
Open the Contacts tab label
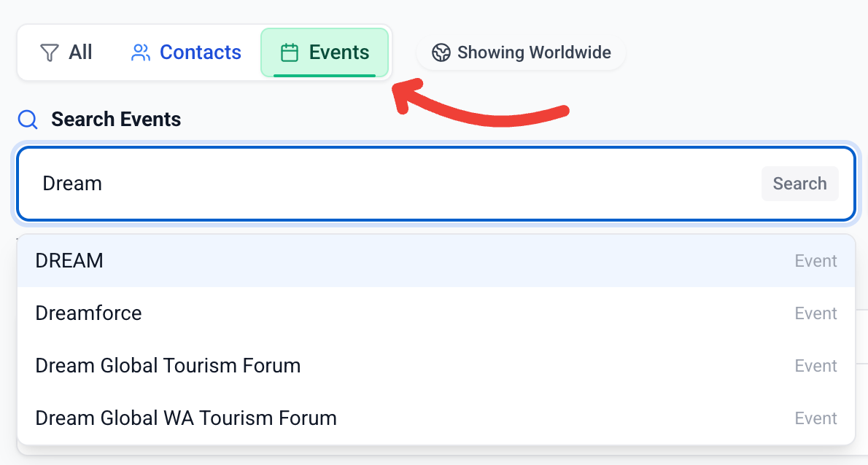tap(200, 52)
